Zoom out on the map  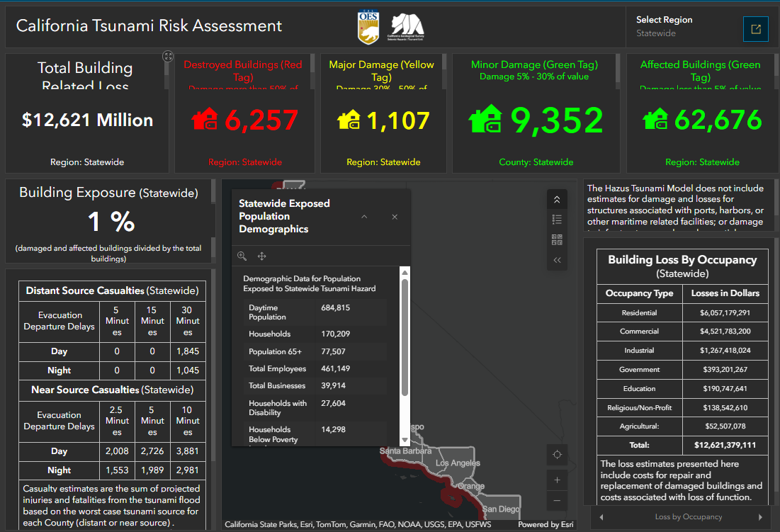[x=557, y=501]
